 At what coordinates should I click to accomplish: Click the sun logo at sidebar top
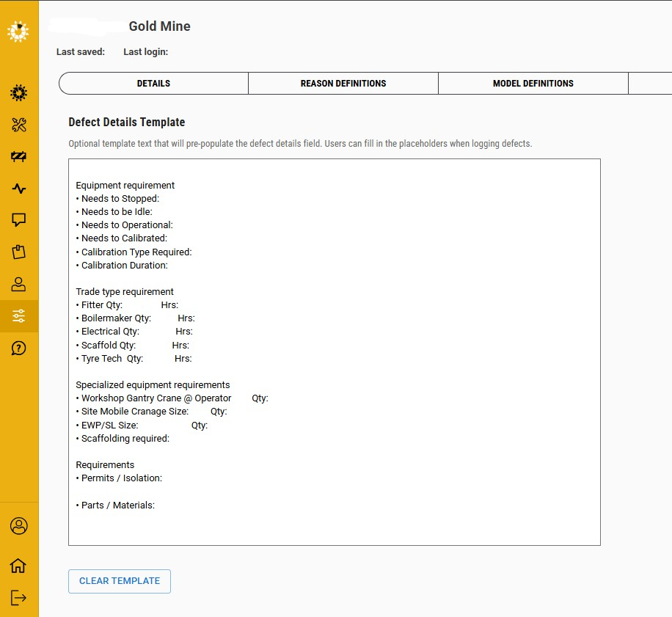click(18, 32)
